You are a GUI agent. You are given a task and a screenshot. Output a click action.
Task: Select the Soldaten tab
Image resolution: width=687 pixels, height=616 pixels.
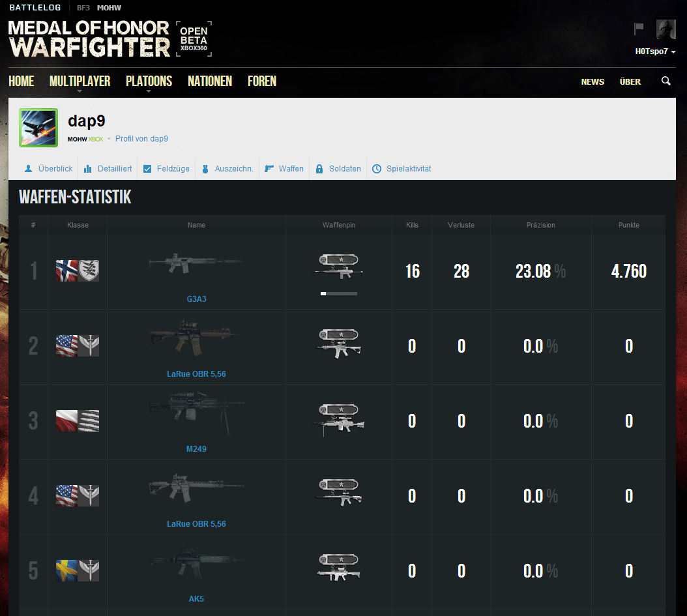click(338, 169)
